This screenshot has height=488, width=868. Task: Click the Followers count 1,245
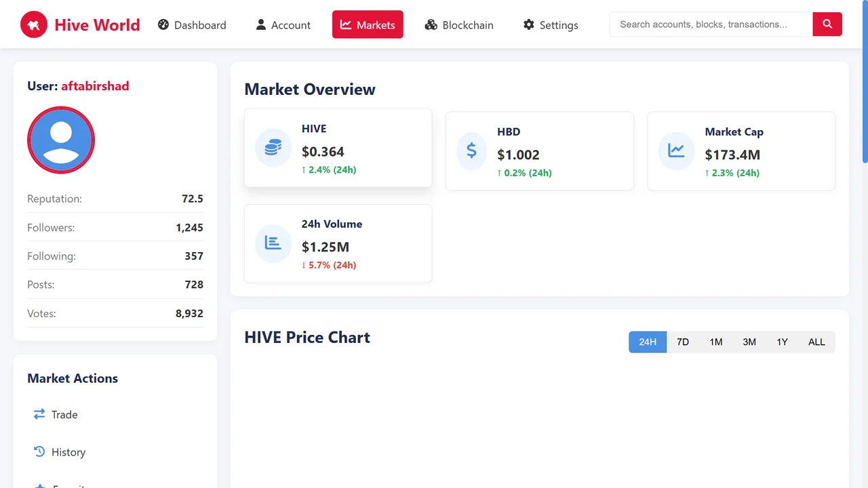click(x=189, y=228)
